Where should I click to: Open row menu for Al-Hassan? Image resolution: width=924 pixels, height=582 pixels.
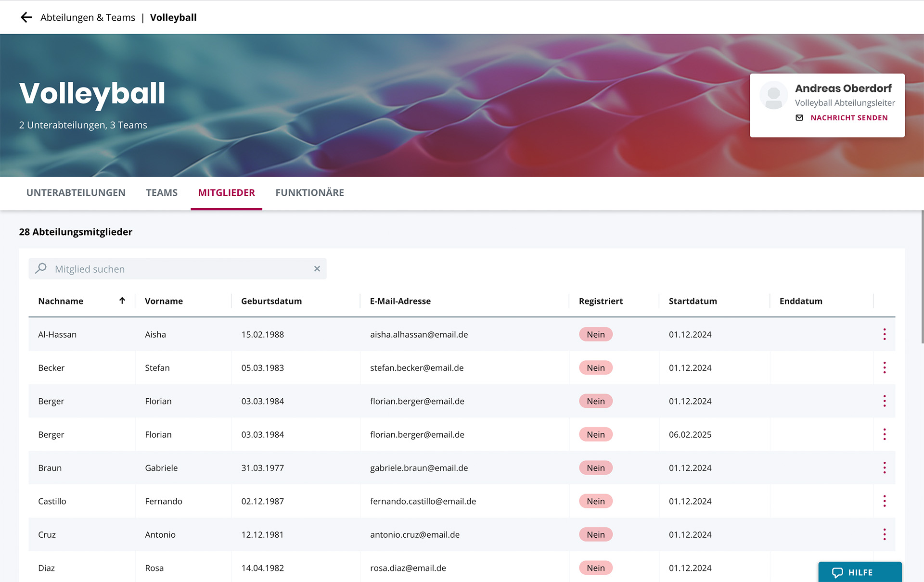[884, 334]
